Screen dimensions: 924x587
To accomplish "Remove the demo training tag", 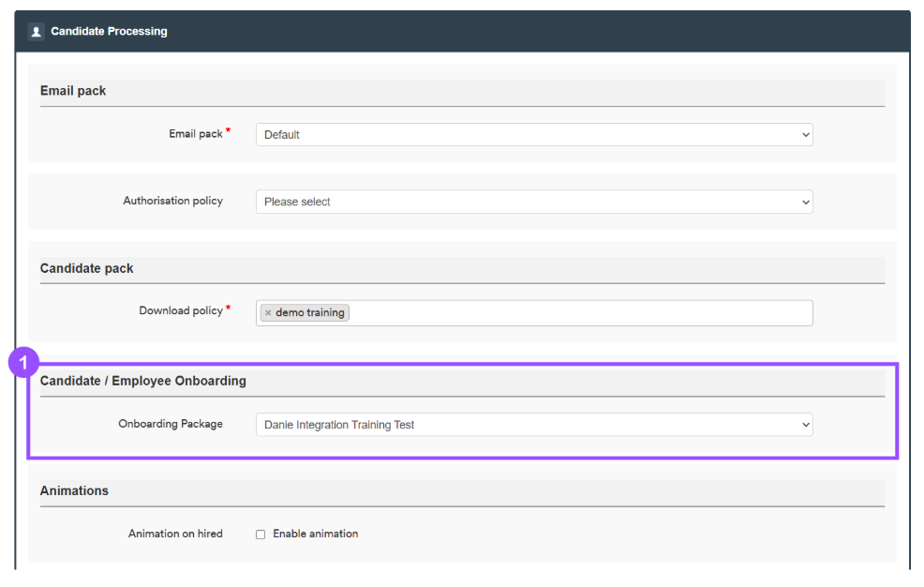I will (268, 313).
